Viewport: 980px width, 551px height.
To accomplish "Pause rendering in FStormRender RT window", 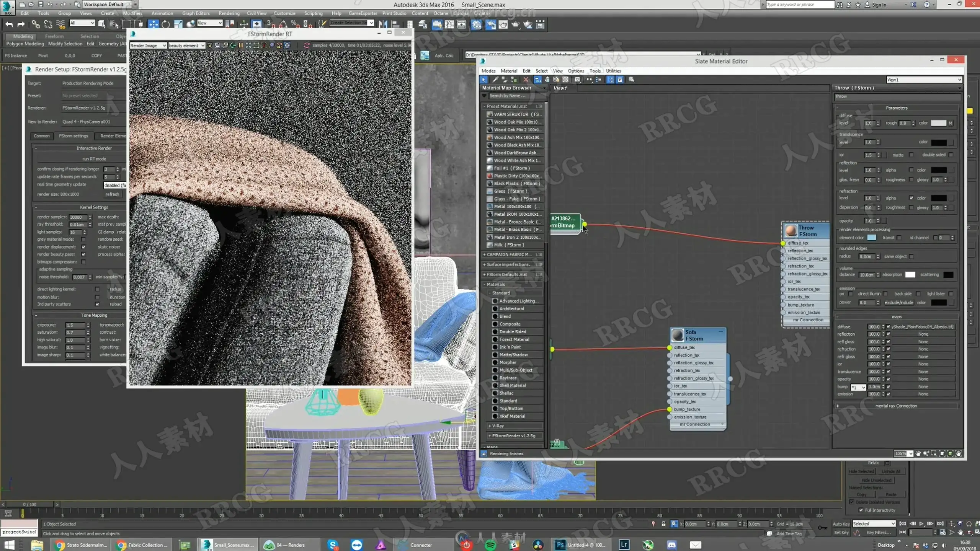I will [241, 46].
